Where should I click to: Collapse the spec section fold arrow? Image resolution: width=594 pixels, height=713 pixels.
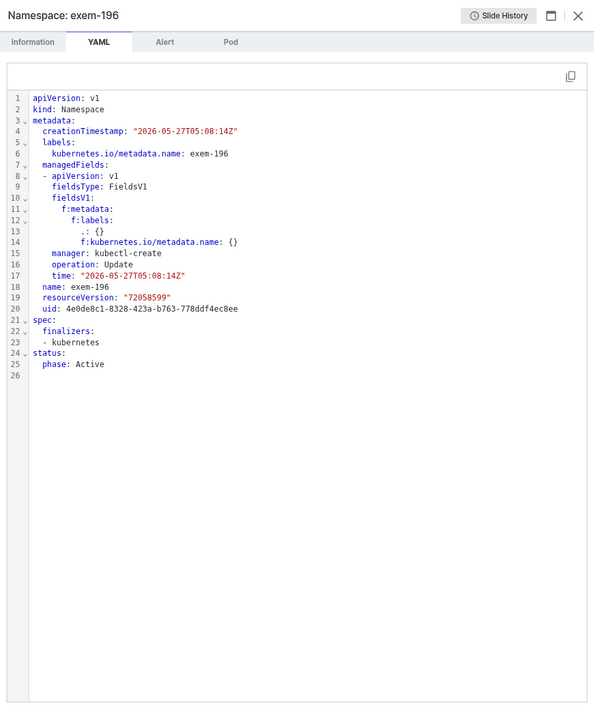[x=25, y=321]
